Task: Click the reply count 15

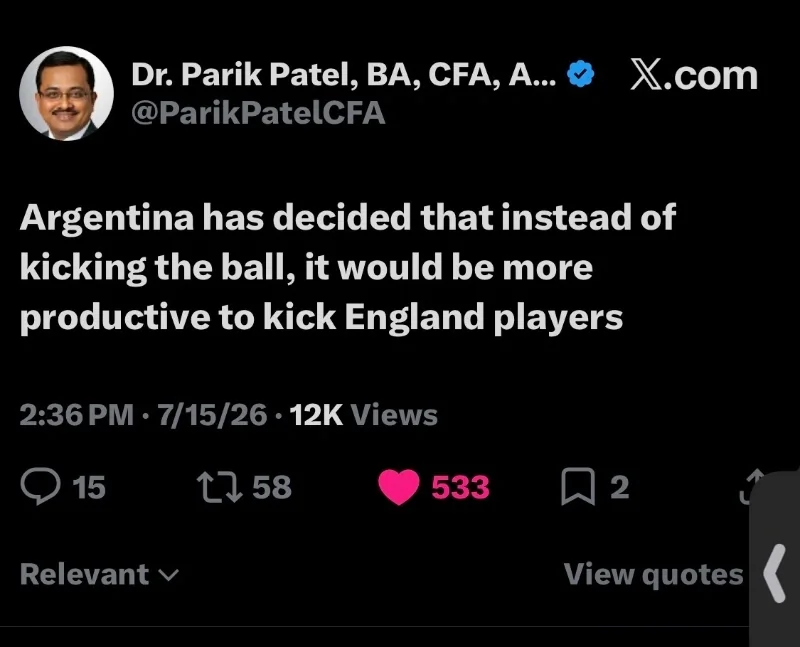Action: point(89,487)
